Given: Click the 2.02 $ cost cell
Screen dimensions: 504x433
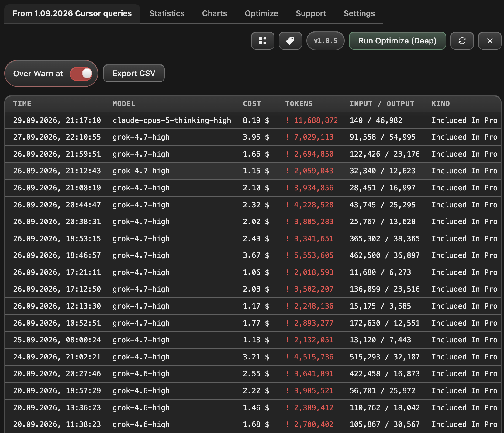Looking at the screenshot, I should pyautogui.click(x=256, y=222).
